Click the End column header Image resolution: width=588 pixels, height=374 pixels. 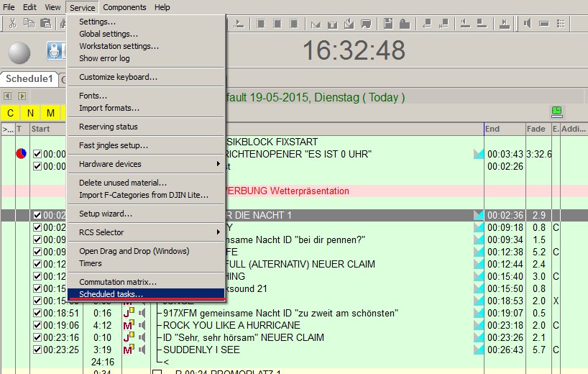point(505,129)
